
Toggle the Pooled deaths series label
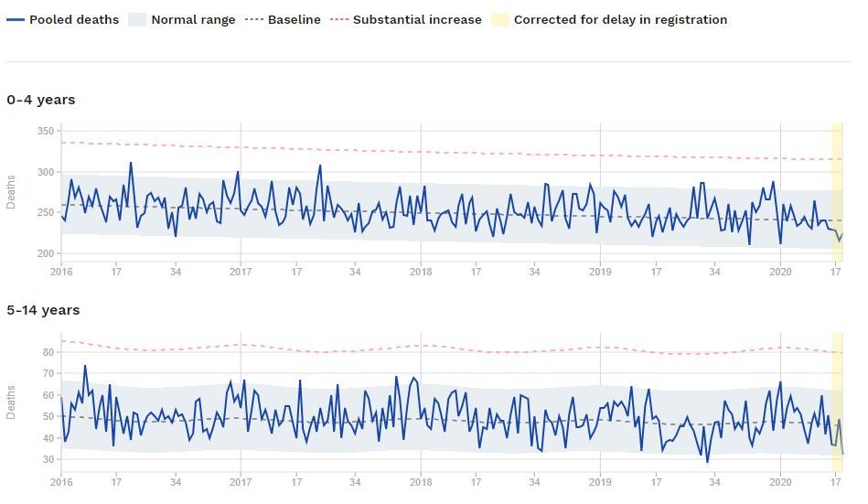click(74, 19)
